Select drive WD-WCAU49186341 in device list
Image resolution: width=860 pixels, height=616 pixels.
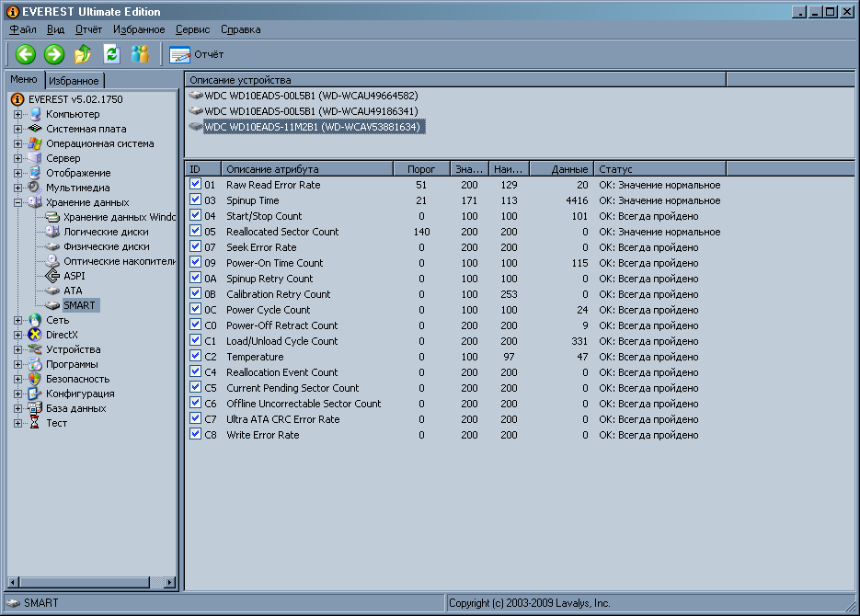tap(311, 111)
